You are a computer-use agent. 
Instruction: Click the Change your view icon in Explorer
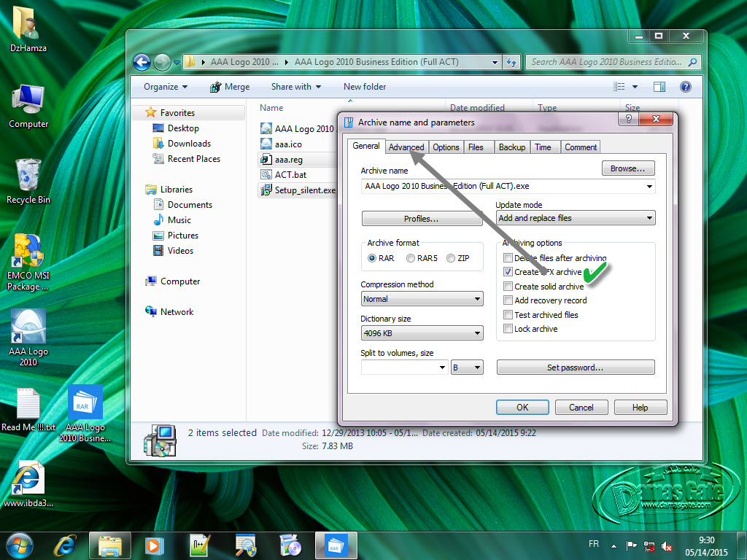[x=619, y=87]
